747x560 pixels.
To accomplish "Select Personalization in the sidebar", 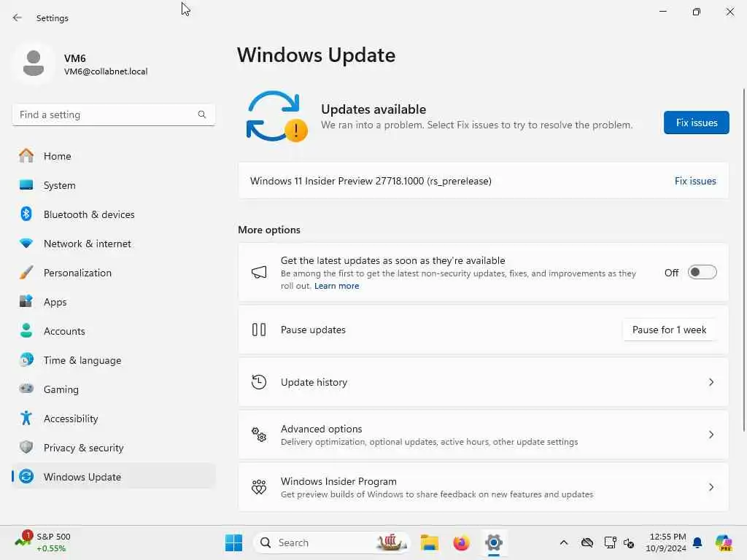I will tap(113, 273).
